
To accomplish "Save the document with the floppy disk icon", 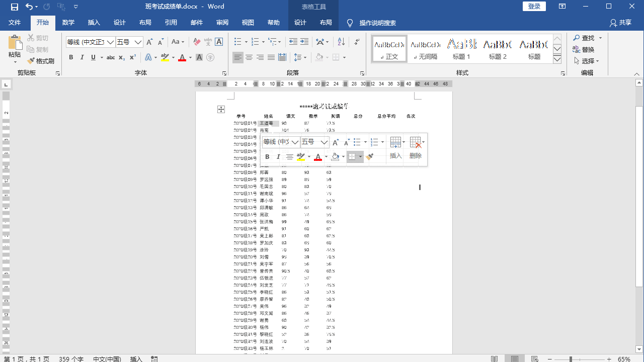I will click(x=15, y=7).
